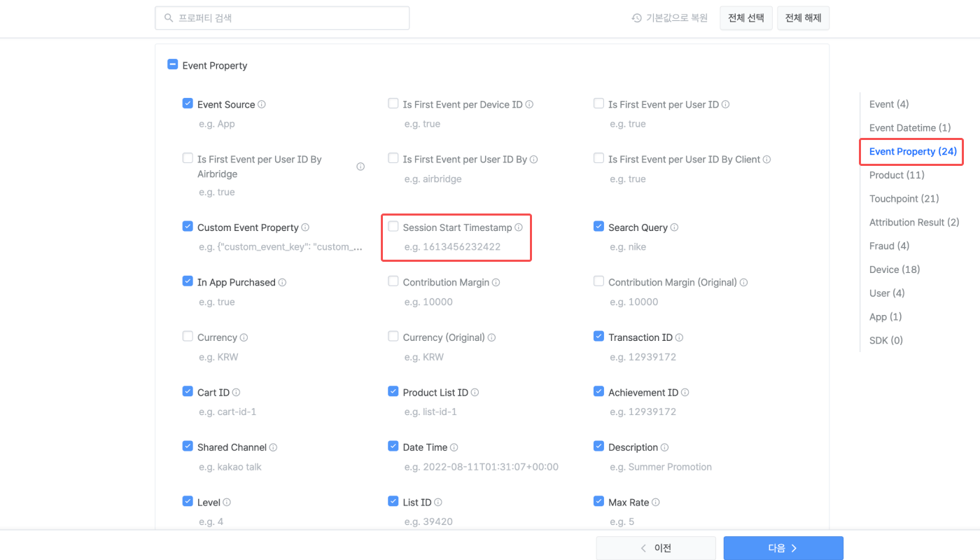Click info icon next to Transaction ID
The image size is (980, 560).
tap(680, 337)
